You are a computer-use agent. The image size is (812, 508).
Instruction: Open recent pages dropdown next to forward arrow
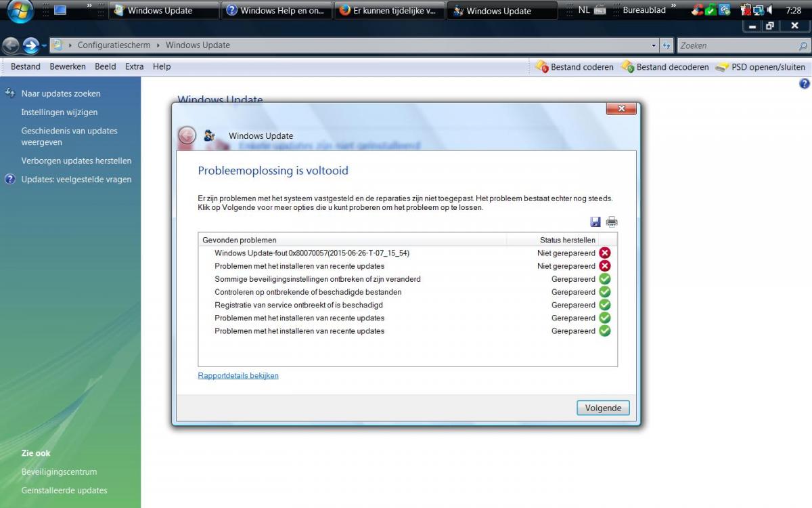tap(45, 45)
